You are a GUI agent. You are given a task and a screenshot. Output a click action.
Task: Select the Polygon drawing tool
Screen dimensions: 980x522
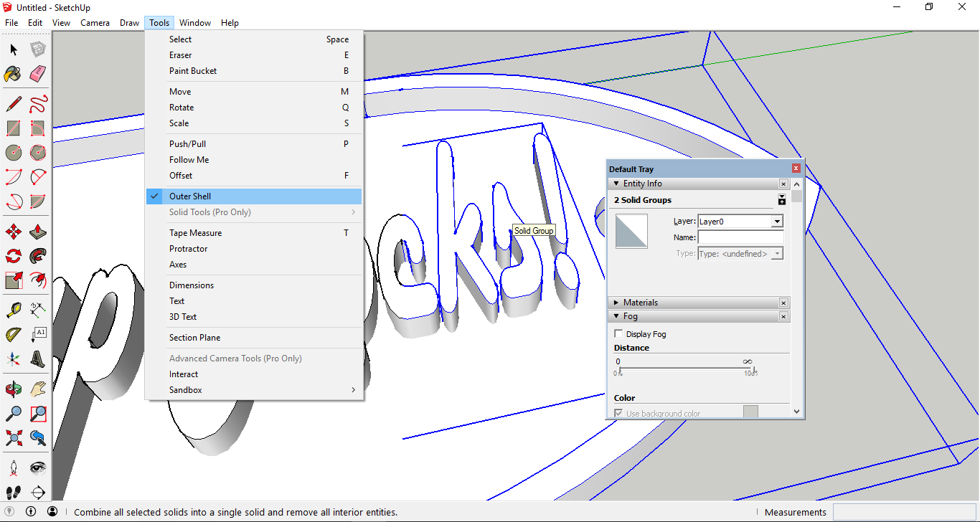[x=38, y=153]
